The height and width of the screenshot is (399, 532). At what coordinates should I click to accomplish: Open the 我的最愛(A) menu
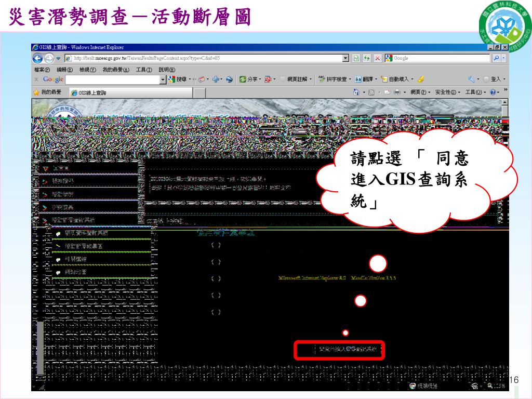point(116,70)
